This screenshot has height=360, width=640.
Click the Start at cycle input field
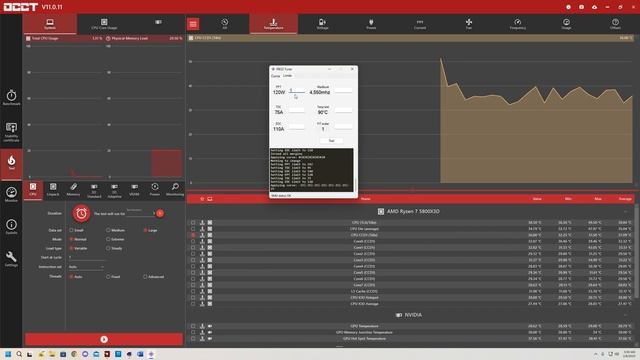point(86,258)
